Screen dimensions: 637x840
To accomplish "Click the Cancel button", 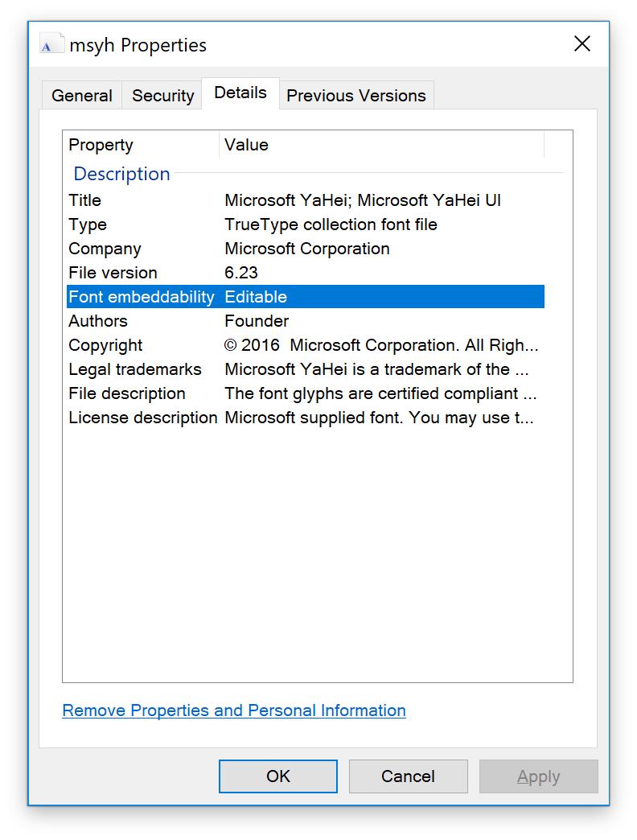I will pos(408,776).
